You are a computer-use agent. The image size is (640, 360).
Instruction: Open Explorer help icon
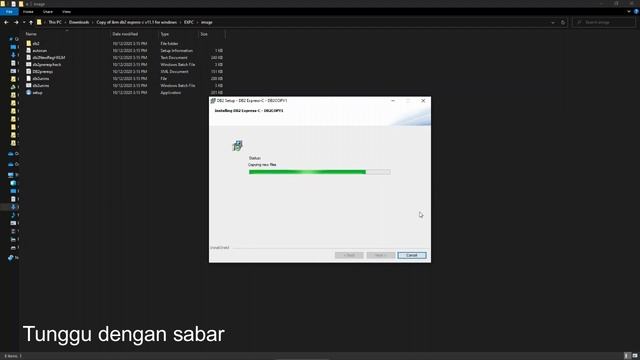coord(636,12)
